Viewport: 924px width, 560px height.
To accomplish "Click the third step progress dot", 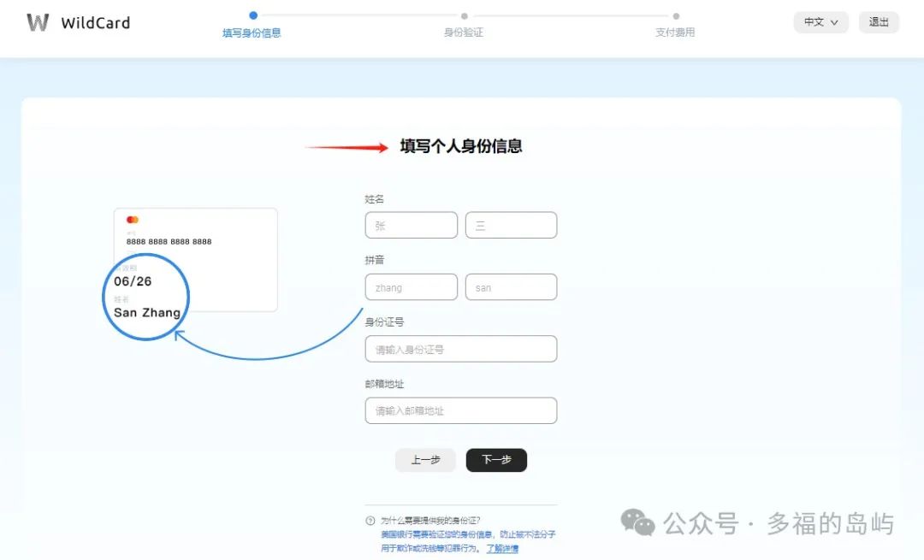I will click(x=676, y=15).
